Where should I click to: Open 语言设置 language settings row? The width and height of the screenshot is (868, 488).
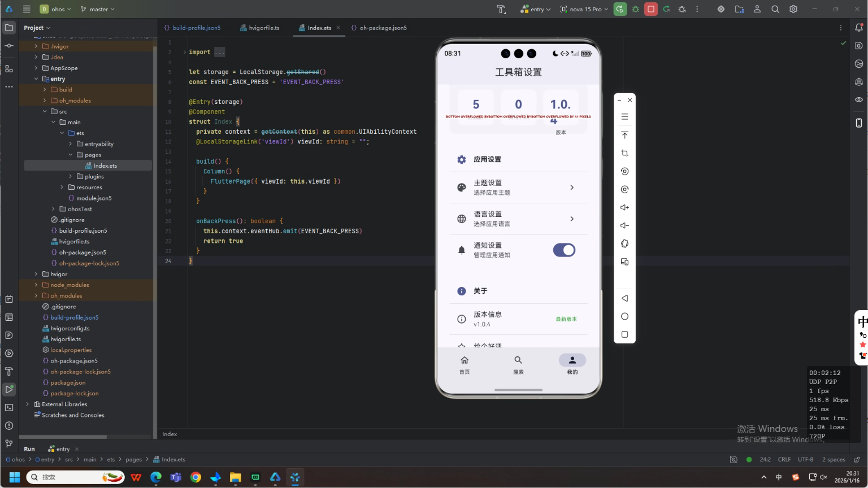pyautogui.click(x=518, y=219)
